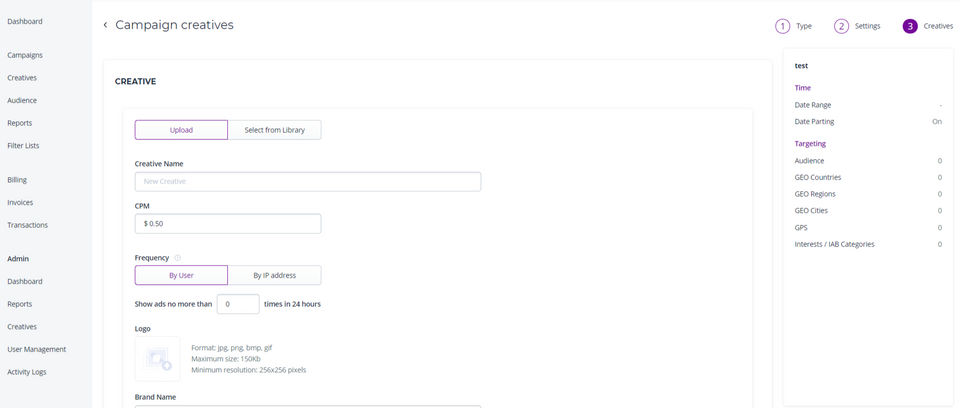
Task: Open Billing in the sidebar
Action: coord(17,180)
